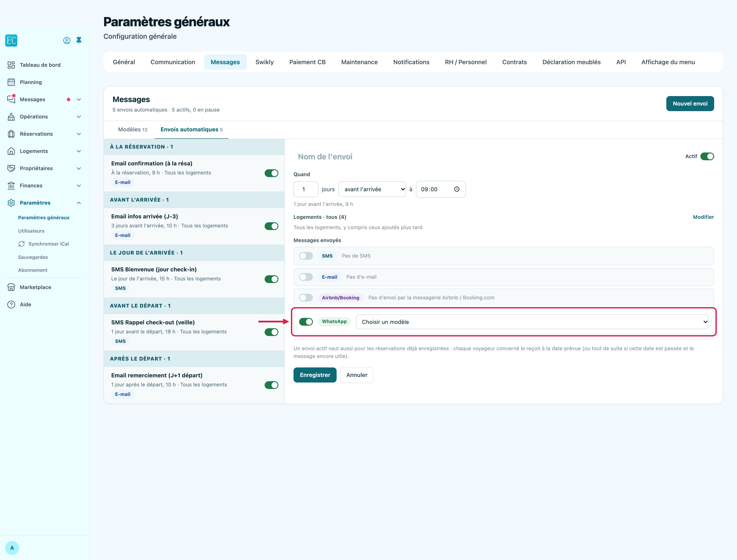Click the Réservations luggage icon
Screen dimensions: 737x560
pyautogui.click(x=11, y=134)
